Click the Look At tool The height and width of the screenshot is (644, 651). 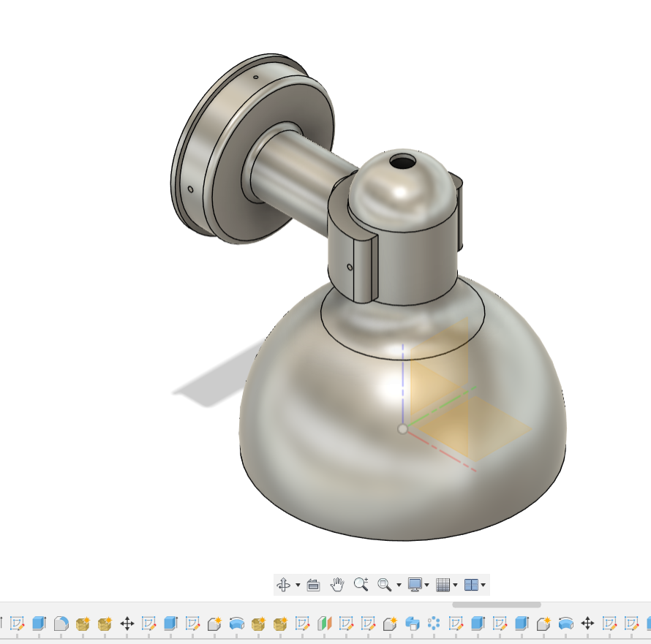point(313,585)
